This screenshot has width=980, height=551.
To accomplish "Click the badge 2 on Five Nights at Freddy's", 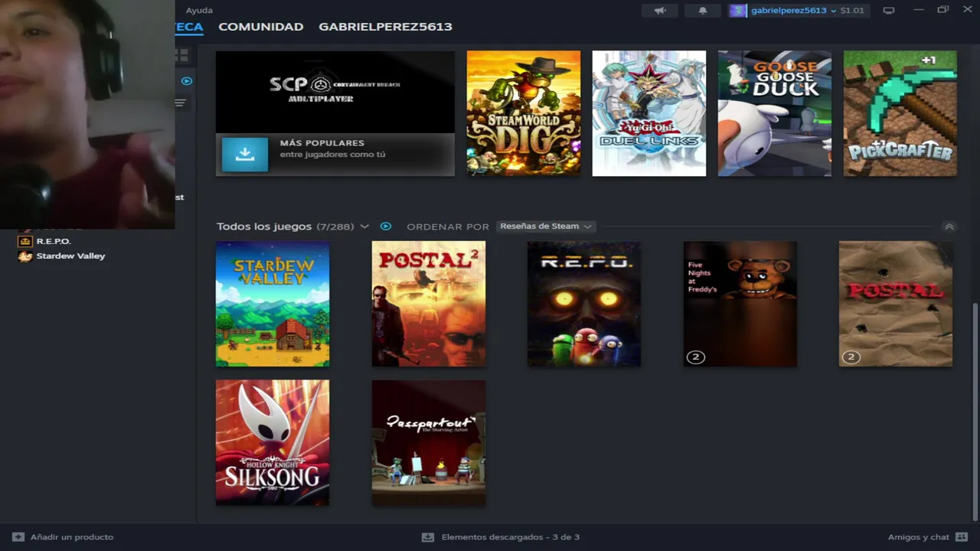I will point(695,357).
